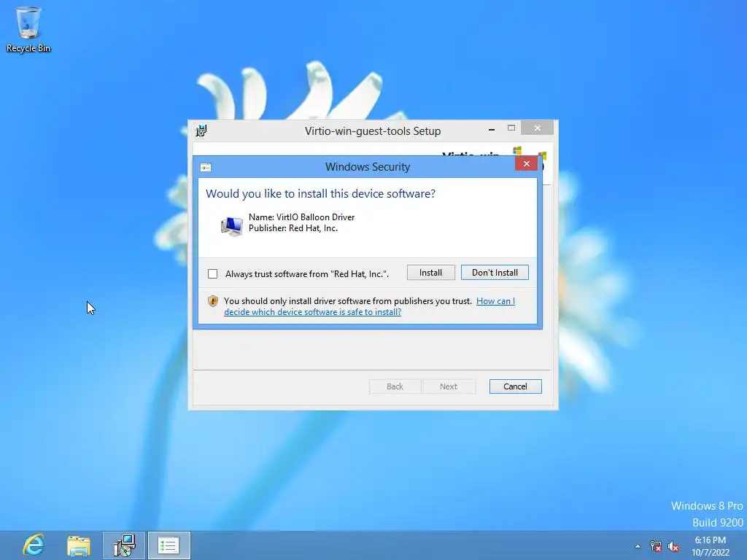Open the how can I decide link
747x560 pixels.
tap(369, 307)
